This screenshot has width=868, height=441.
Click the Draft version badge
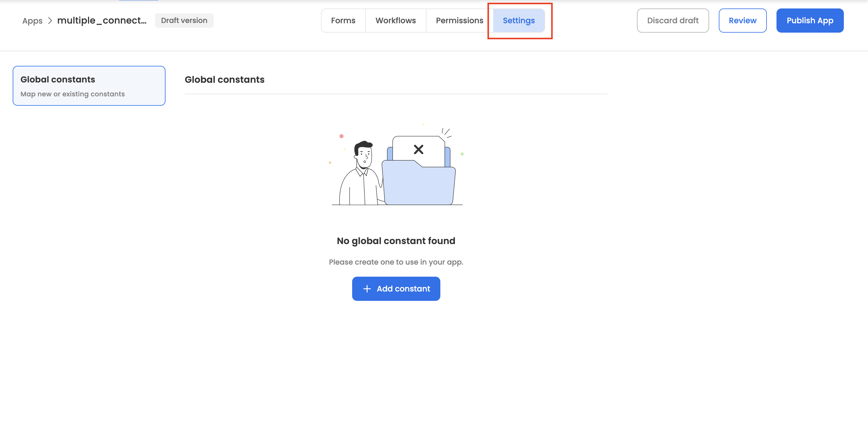click(x=184, y=21)
